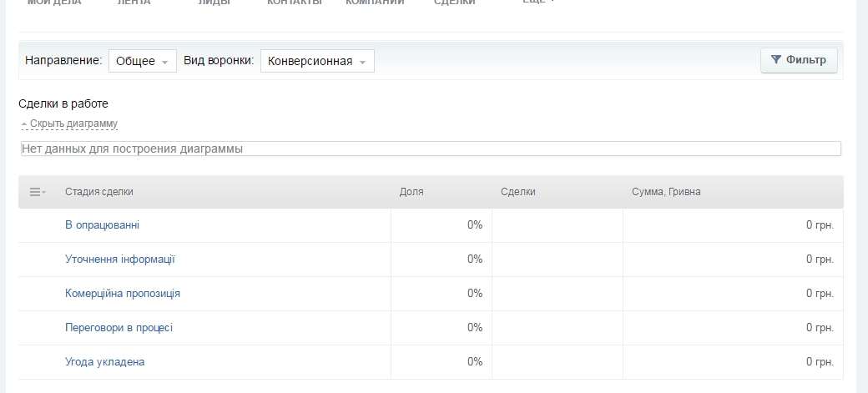Expand the Ещё more menu
868x393 pixels.
coord(537,3)
